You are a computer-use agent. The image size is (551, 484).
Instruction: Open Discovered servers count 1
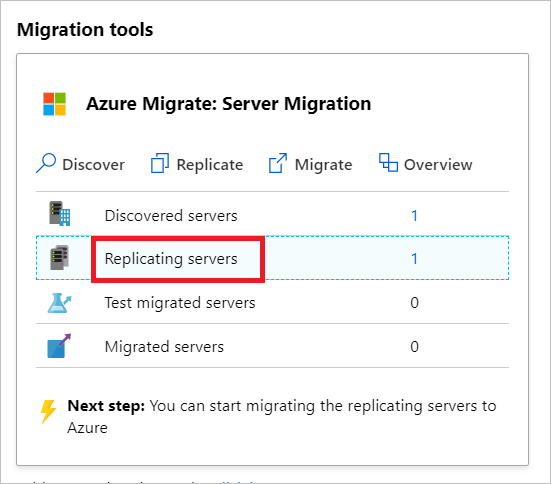[414, 216]
